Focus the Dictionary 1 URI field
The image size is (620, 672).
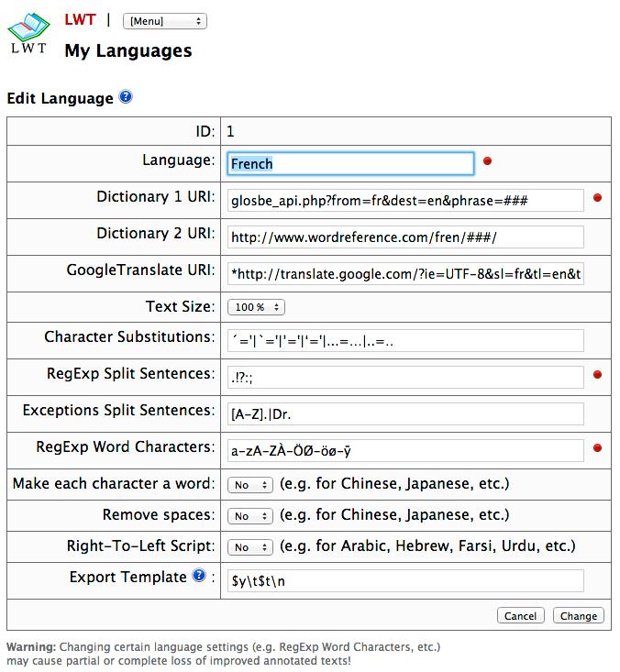(x=404, y=200)
